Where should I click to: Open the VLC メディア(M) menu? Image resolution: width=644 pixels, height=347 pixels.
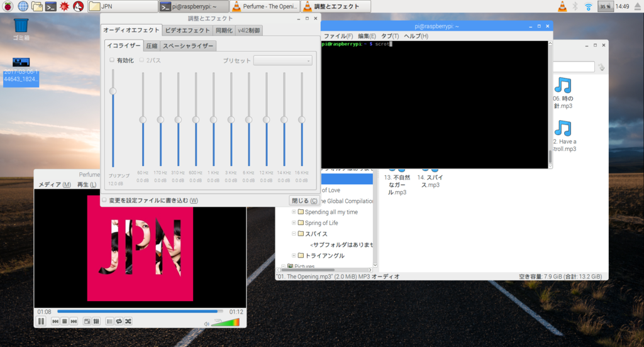55,185
